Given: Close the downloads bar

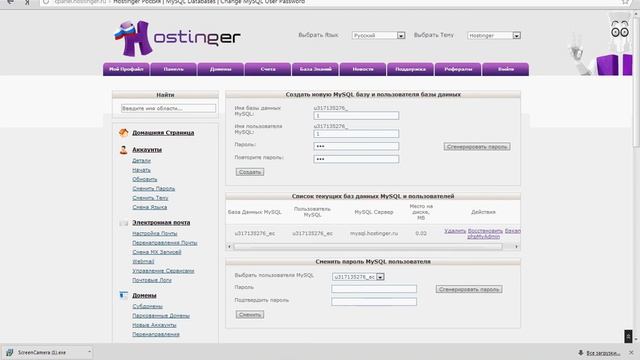Looking at the screenshot, I should pos(631,352).
